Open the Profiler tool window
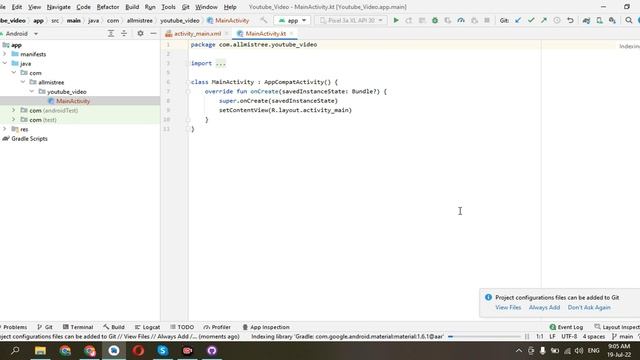This screenshot has height=360, width=640. (217, 327)
